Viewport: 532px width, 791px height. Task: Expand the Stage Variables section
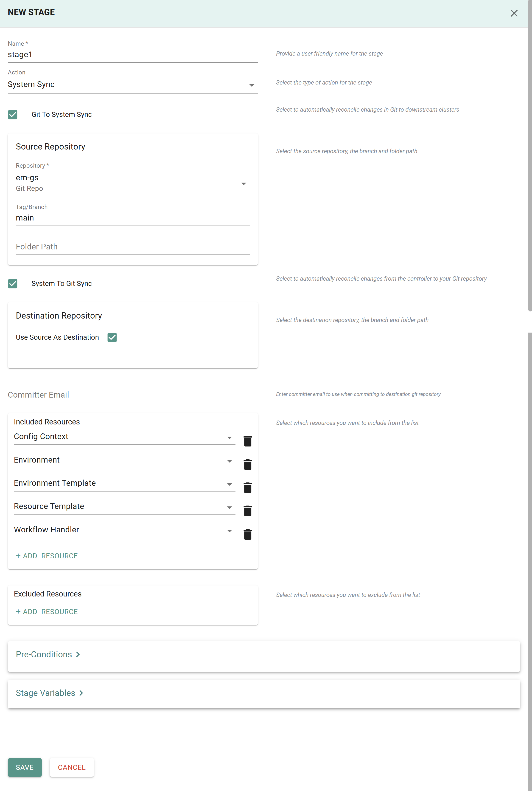coord(50,693)
